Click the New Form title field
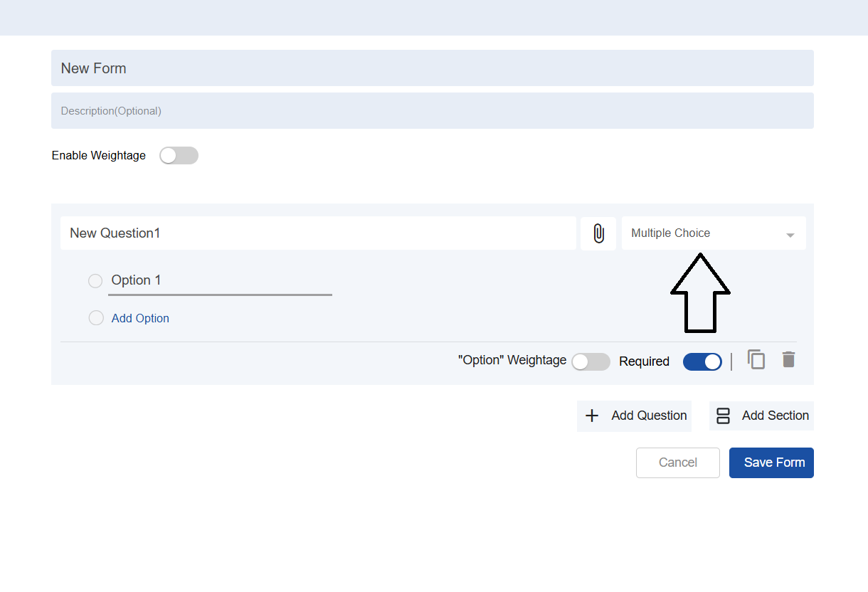 (x=432, y=68)
